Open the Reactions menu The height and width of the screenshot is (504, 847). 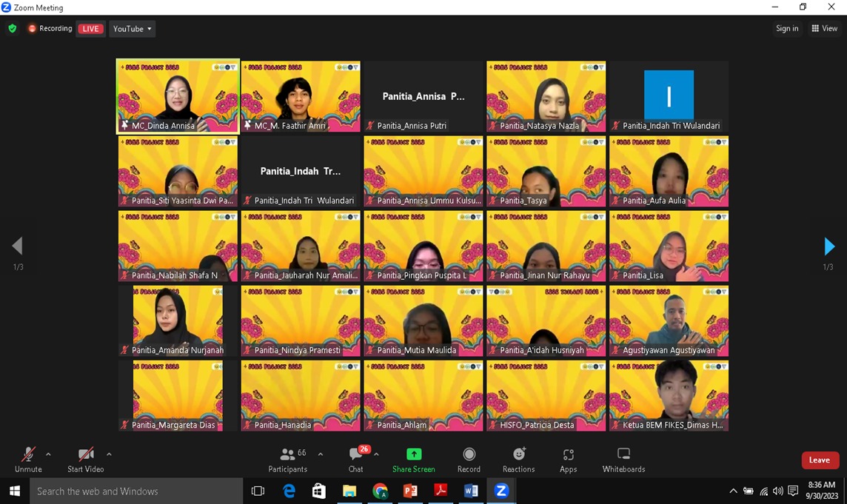[x=518, y=460]
